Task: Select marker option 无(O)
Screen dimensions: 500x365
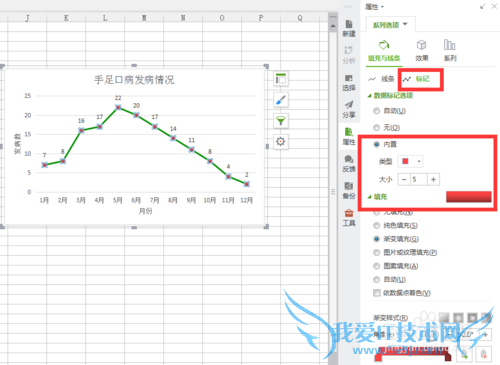Action: [x=386, y=127]
